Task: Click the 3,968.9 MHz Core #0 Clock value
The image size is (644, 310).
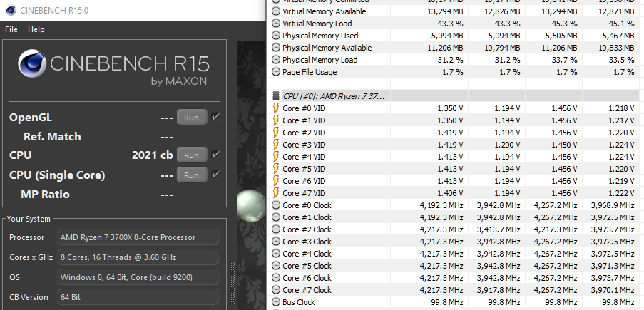Action: pos(613,205)
